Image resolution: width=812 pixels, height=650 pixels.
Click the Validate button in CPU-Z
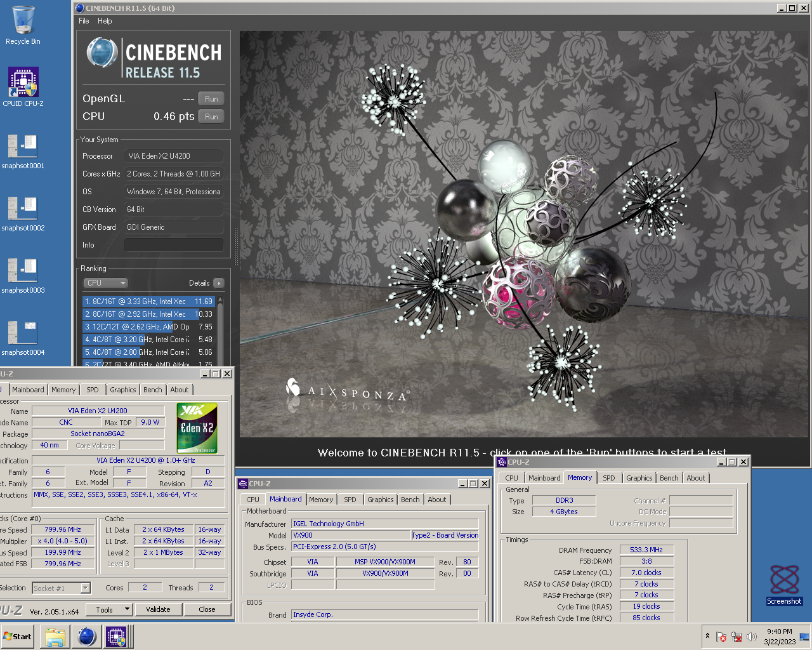pyautogui.click(x=158, y=609)
